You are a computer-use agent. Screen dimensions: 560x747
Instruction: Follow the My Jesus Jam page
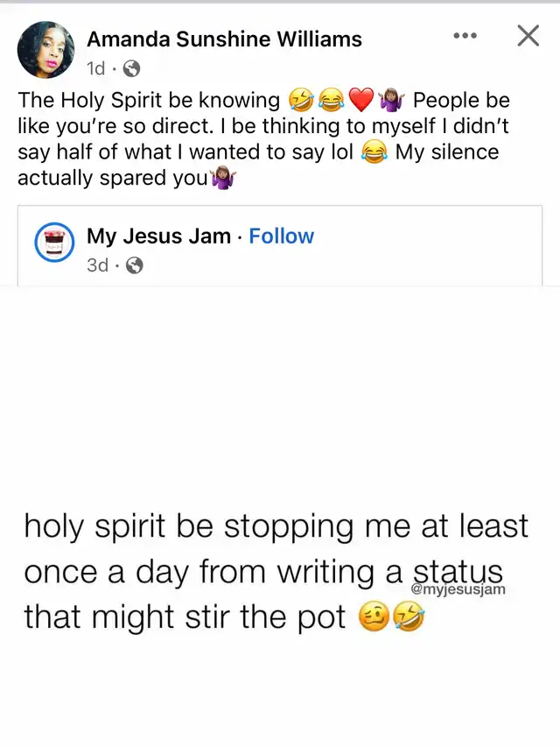pyautogui.click(x=281, y=236)
